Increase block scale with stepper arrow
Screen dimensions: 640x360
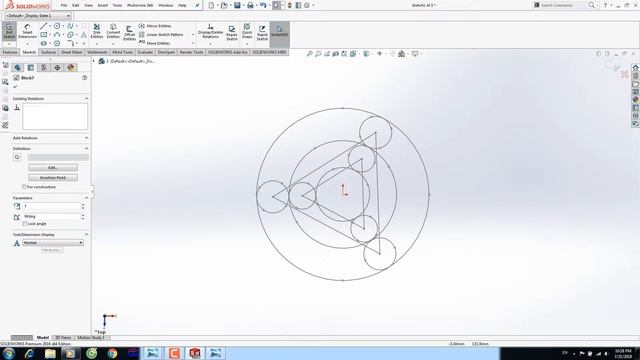pyautogui.click(x=83, y=204)
